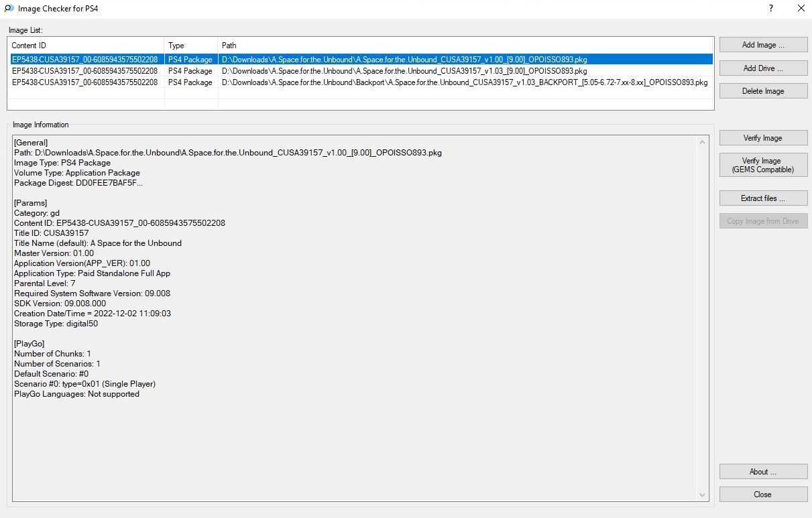Click the scroll up arrow in Image Information
The image size is (812, 518).
(x=703, y=142)
